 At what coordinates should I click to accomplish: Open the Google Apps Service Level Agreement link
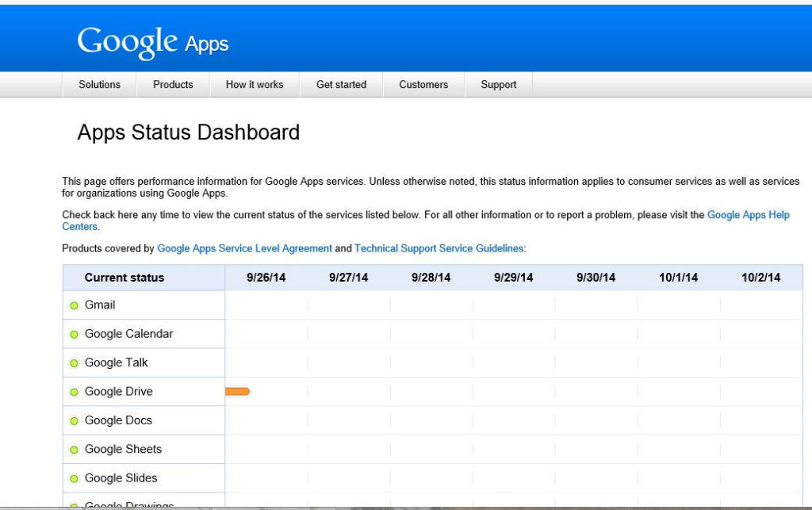click(x=244, y=248)
